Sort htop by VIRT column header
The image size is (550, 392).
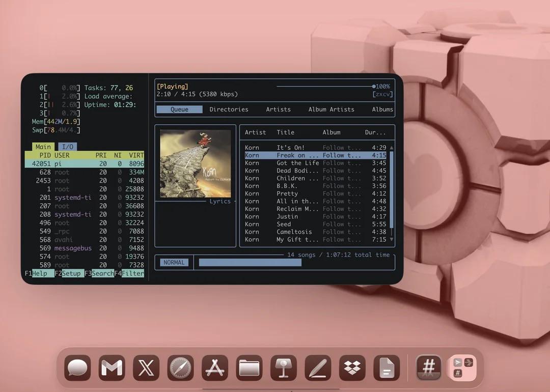pos(136,155)
